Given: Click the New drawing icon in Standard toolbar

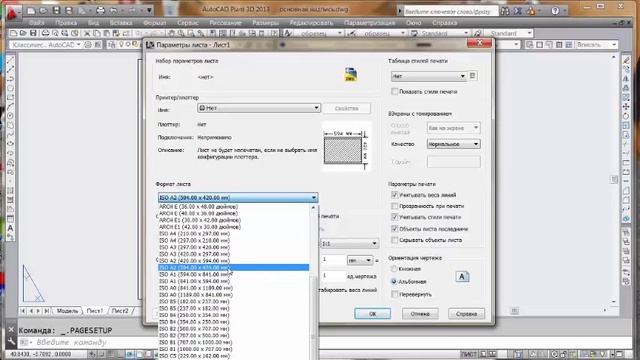Looking at the screenshot, I should pyautogui.click(x=13, y=33).
